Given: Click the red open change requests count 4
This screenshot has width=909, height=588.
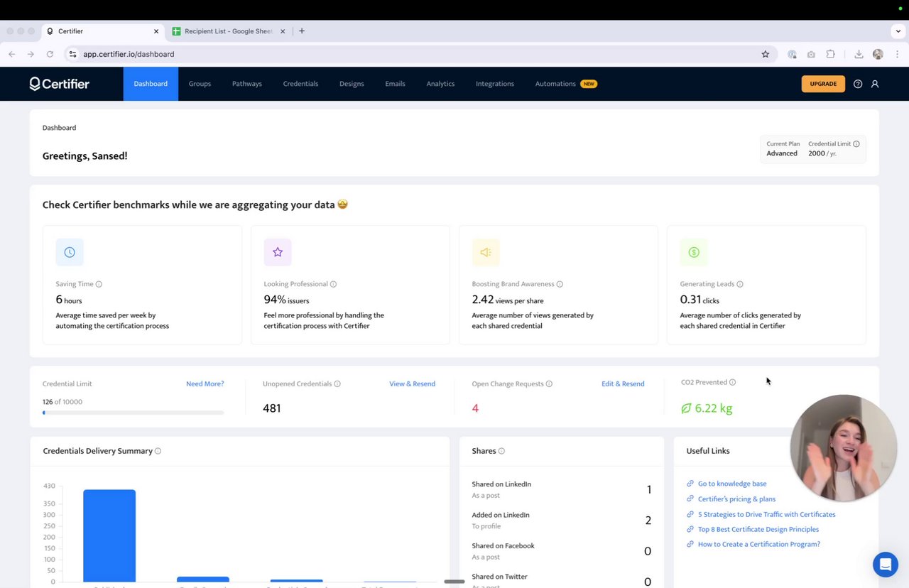Looking at the screenshot, I should click(x=475, y=408).
